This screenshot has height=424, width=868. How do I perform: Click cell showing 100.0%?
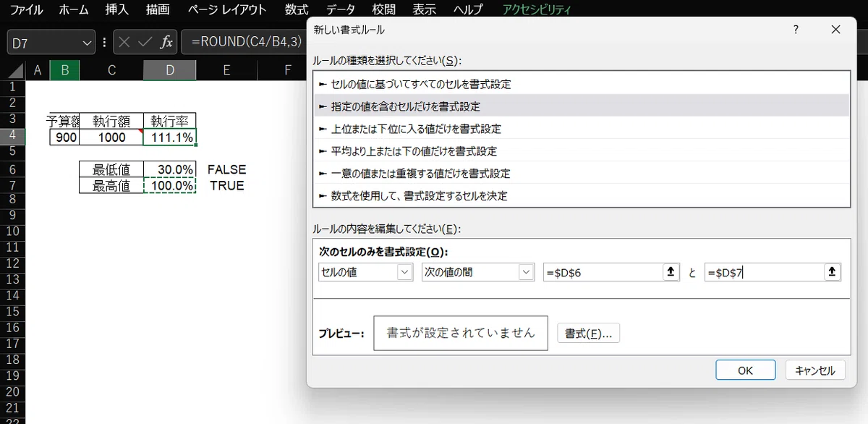(x=170, y=185)
